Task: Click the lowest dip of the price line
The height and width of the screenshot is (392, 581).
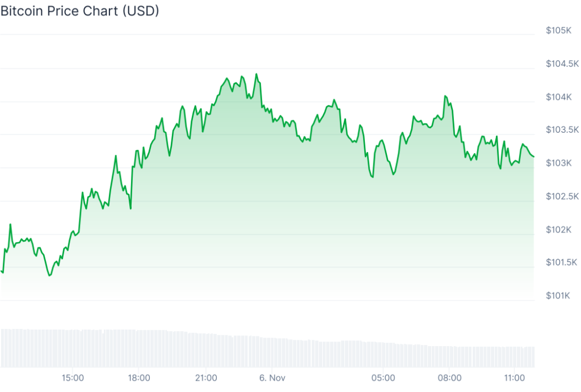Action: coord(49,276)
